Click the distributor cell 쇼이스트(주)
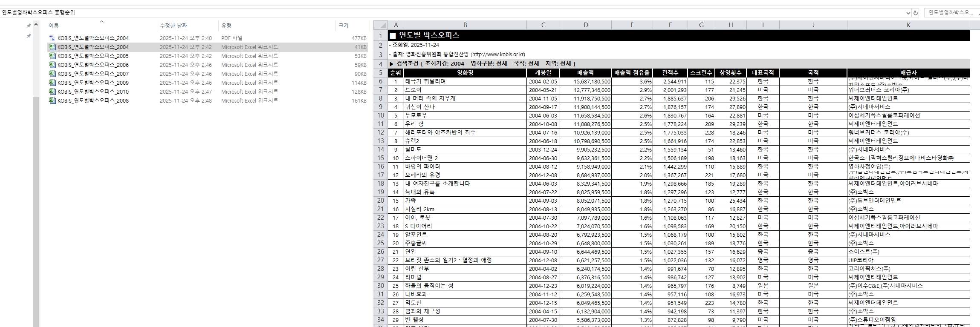Screen dimensions: 980x327 coord(908,252)
